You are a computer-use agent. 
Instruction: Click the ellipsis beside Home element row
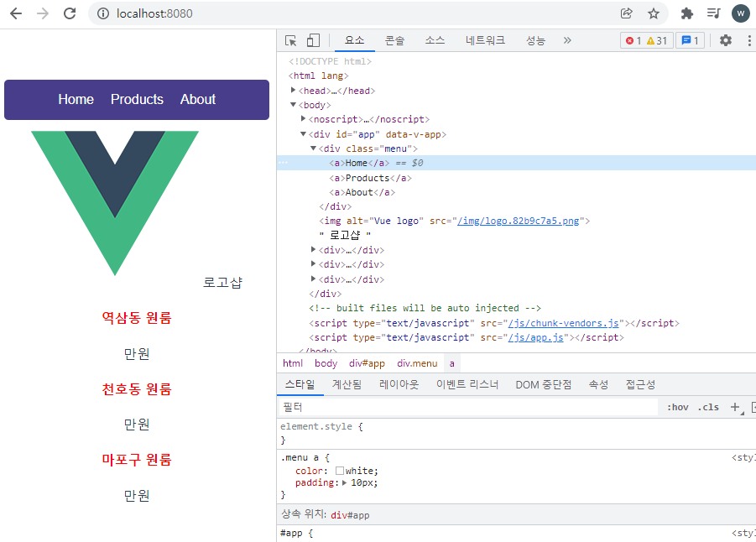[x=284, y=163]
